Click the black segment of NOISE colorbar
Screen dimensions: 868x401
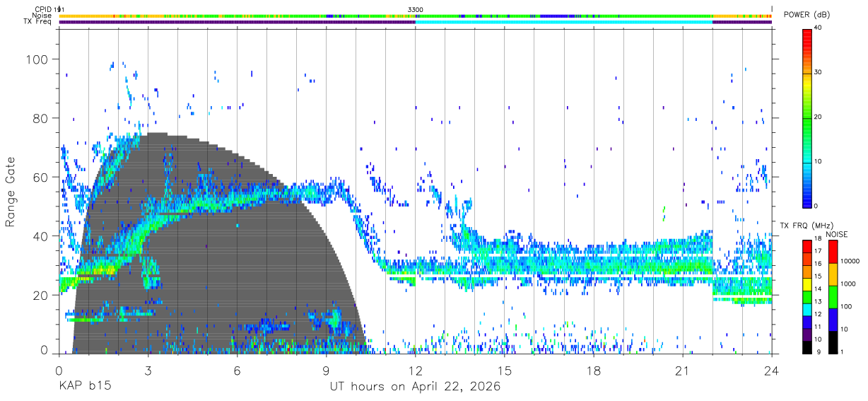pyautogui.click(x=833, y=343)
